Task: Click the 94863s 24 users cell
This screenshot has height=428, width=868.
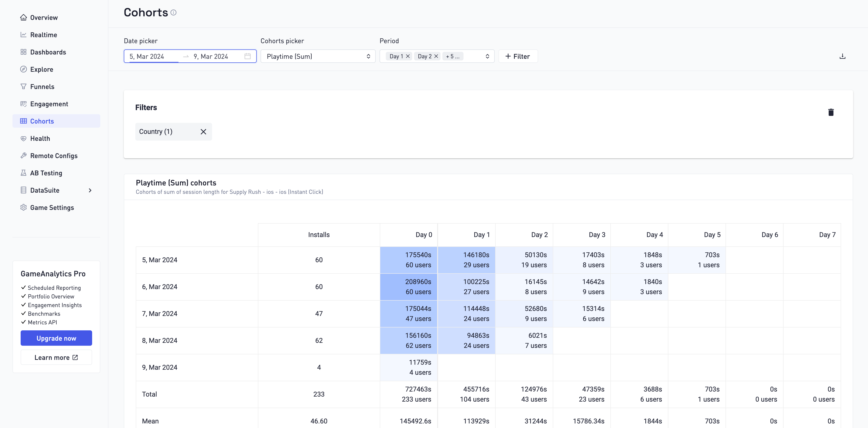Action: [467, 340]
